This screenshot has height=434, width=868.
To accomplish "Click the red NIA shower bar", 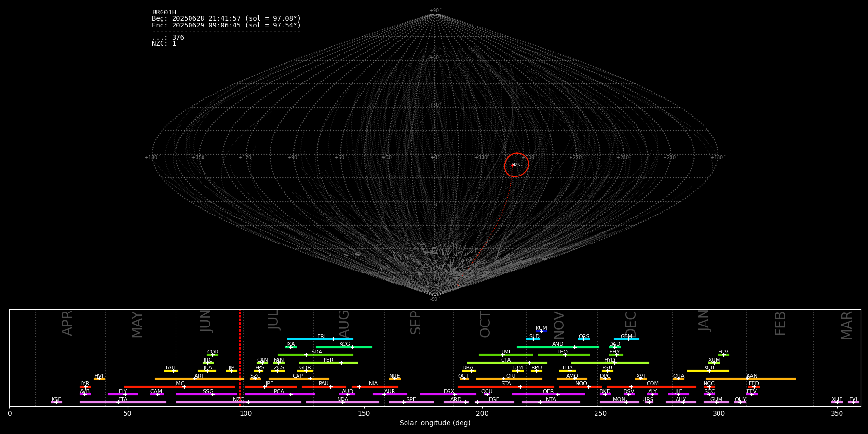I will tap(375, 387).
